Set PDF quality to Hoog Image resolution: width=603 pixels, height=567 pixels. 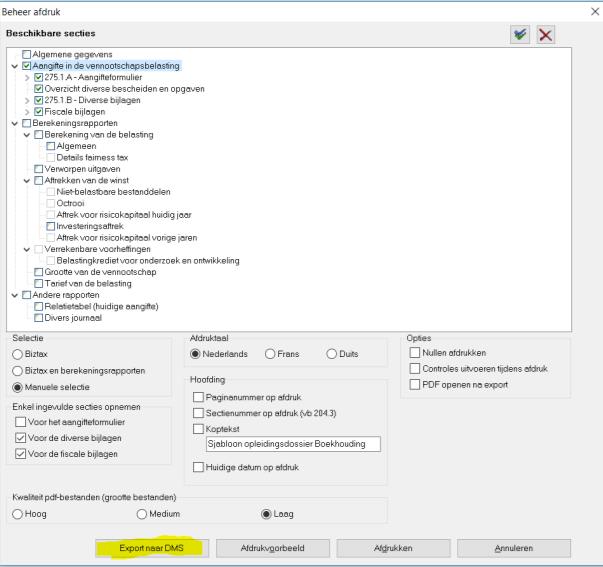(x=18, y=514)
